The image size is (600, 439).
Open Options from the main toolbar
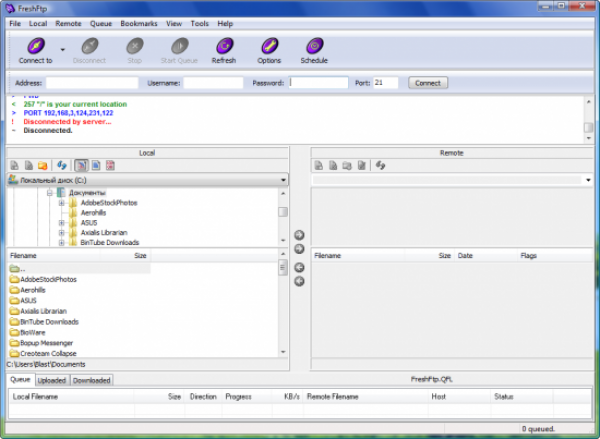(269, 48)
